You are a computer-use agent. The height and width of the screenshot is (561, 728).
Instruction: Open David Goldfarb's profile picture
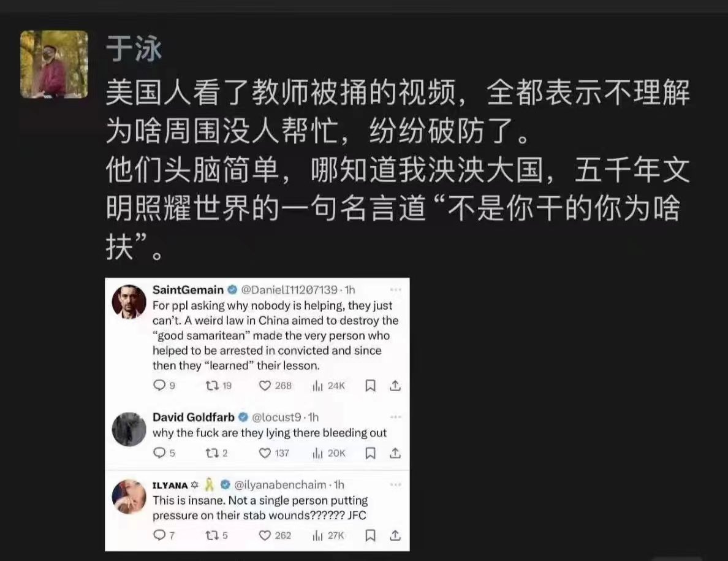click(129, 429)
